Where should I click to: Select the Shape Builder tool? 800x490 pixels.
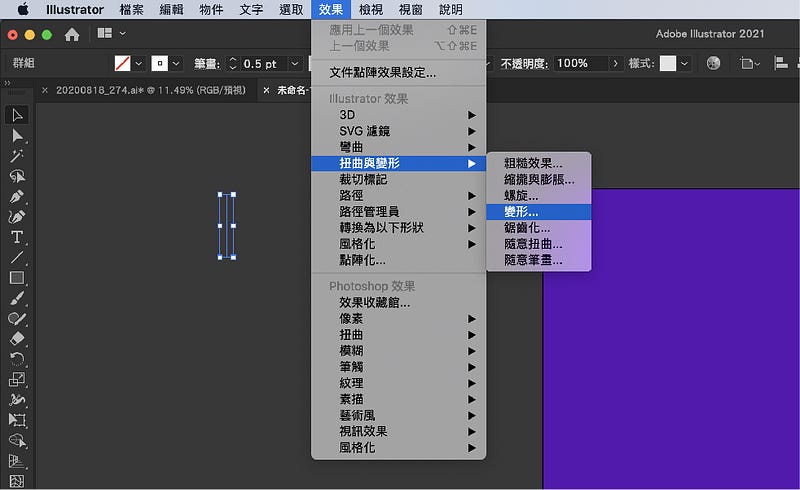tap(17, 440)
